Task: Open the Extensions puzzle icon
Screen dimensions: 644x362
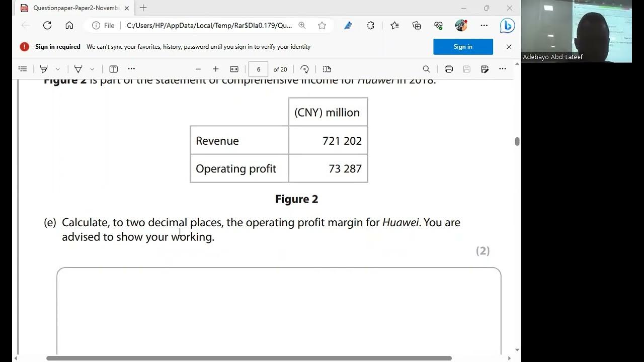Action: coord(370,25)
